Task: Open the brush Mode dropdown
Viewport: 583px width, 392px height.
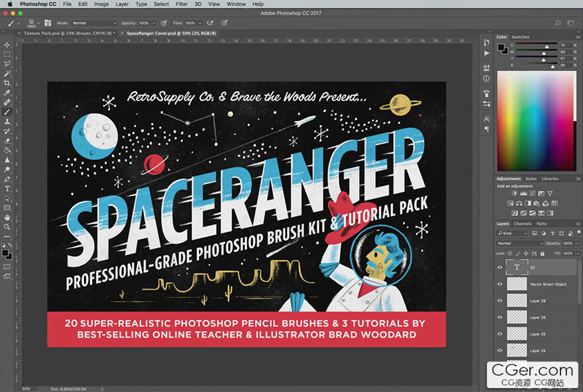Action: coord(94,23)
